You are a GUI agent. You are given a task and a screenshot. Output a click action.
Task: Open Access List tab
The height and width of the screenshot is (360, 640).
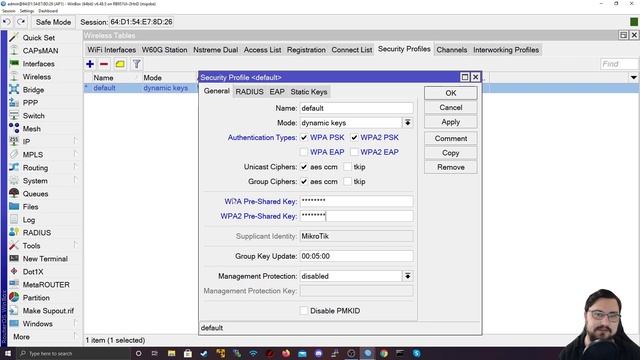(262, 50)
